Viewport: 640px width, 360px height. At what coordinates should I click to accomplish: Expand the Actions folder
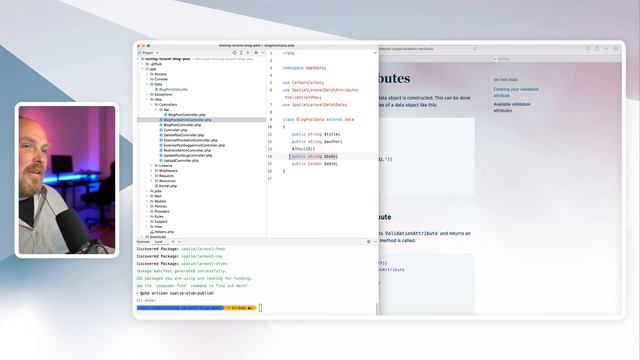click(147, 74)
